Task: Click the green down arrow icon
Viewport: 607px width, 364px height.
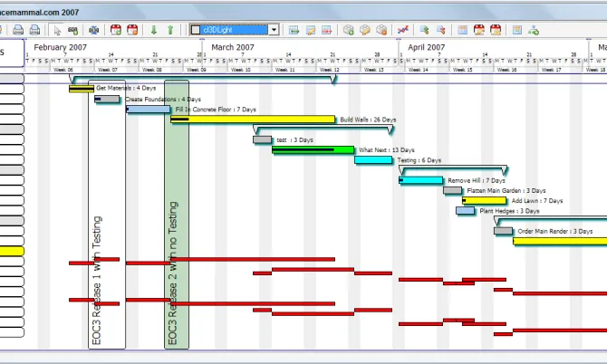Action: 154,30
